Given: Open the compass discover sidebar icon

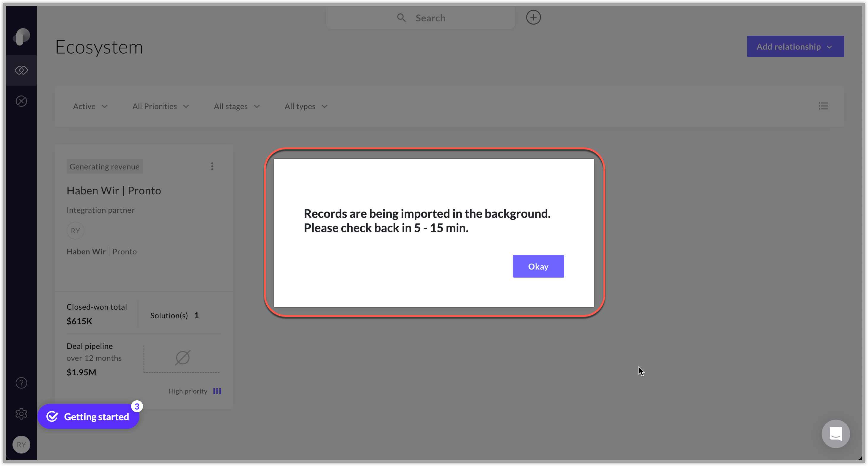Looking at the screenshot, I should (x=21, y=101).
